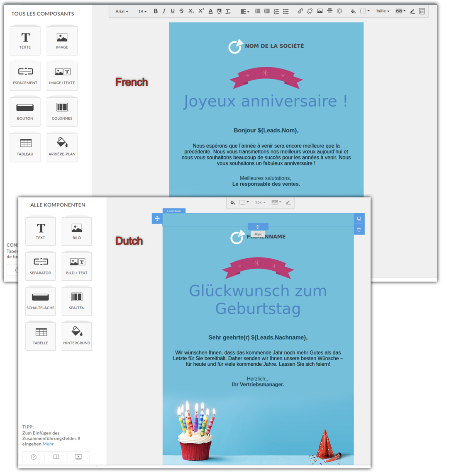The image size is (449, 476).
Task: Select the COLONNES component
Action: (x=62, y=112)
